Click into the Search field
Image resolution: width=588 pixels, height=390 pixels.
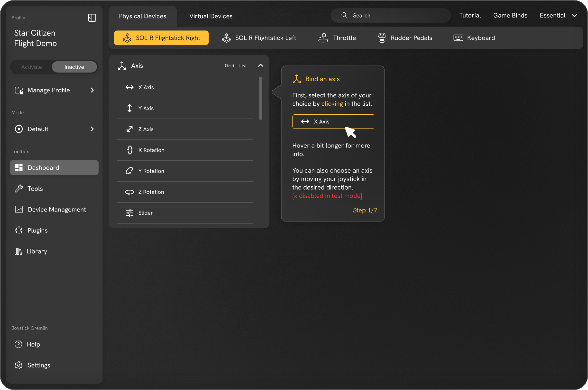[391, 15]
